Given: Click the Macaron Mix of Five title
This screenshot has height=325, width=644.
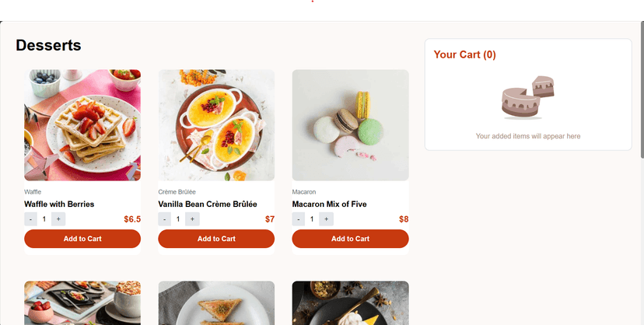Looking at the screenshot, I should [330, 204].
